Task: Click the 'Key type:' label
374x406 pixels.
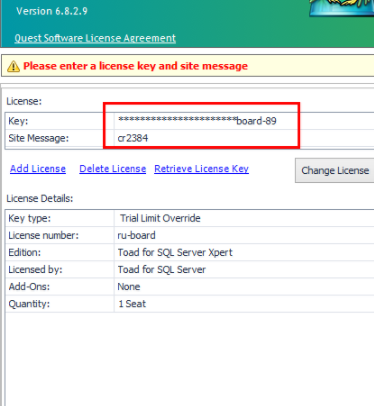Action: (30, 218)
